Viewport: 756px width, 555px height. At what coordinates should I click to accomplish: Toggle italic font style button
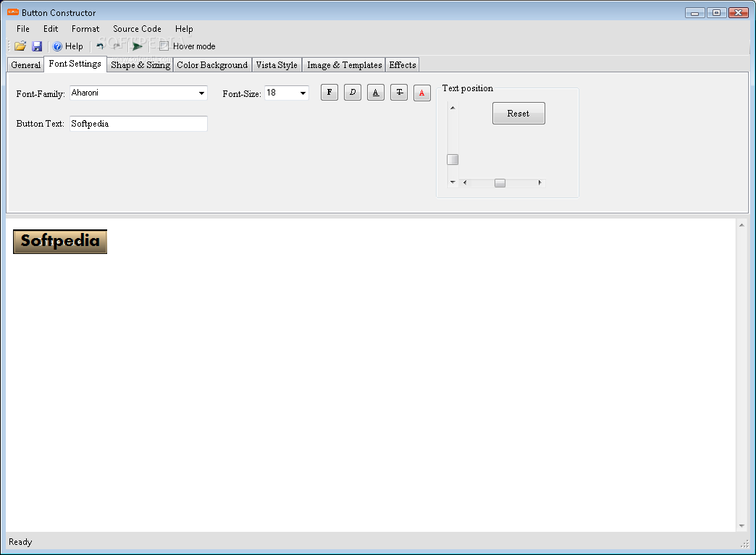click(353, 93)
